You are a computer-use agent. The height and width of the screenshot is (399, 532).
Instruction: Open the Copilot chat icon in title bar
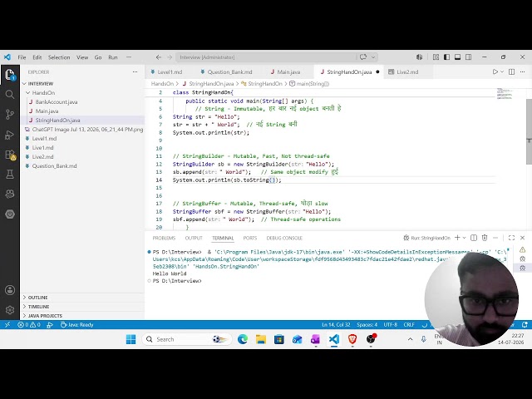pyautogui.click(x=363, y=57)
